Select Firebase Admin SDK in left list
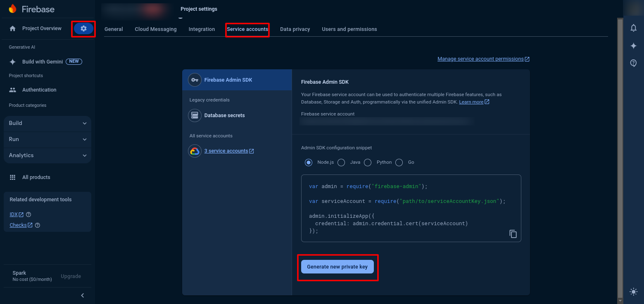This screenshot has width=644, height=304. tap(237, 80)
